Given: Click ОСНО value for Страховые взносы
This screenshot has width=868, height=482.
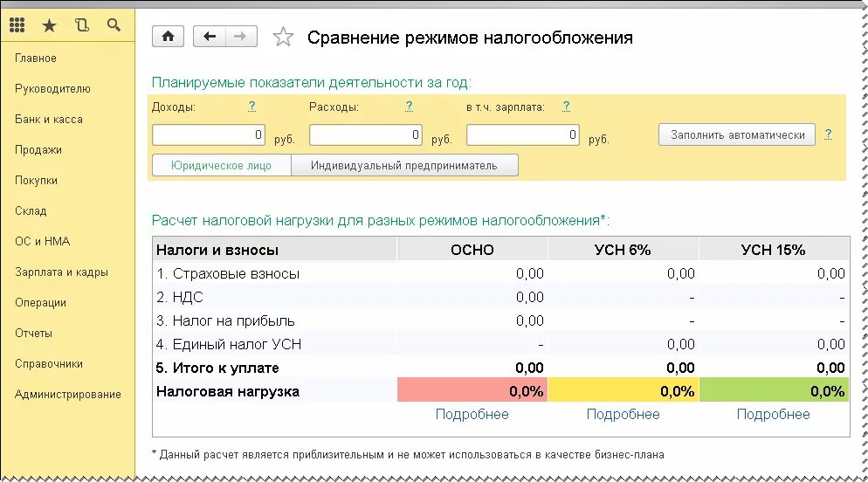Looking at the screenshot, I should tap(530, 273).
